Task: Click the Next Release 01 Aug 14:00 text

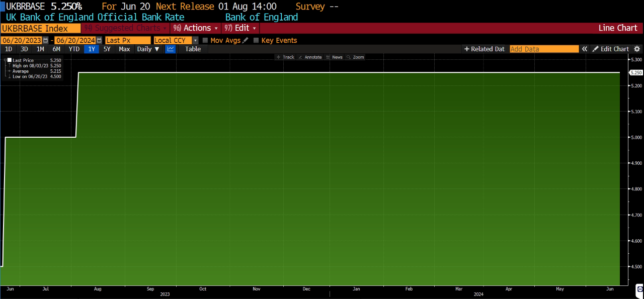Action: pos(216,7)
